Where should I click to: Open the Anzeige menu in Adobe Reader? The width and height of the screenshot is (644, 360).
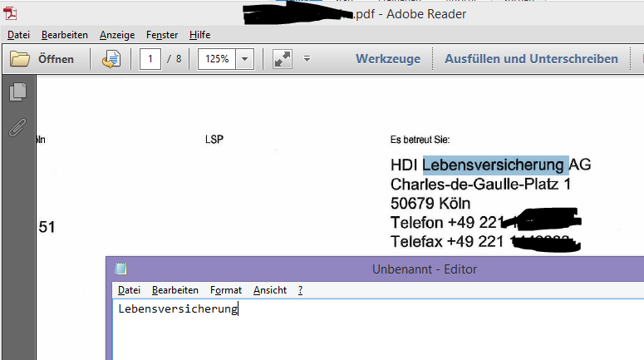(117, 35)
